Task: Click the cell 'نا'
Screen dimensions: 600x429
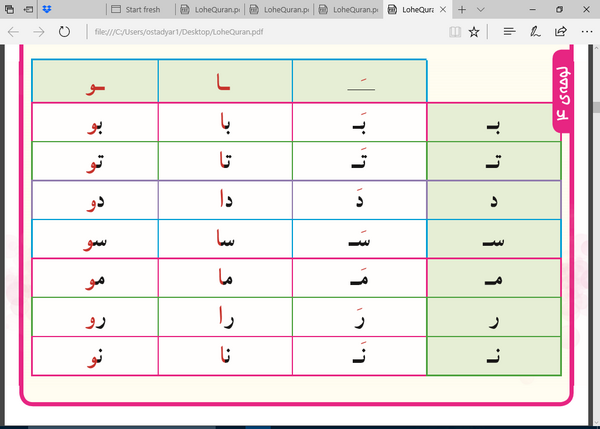Action: 225,356
